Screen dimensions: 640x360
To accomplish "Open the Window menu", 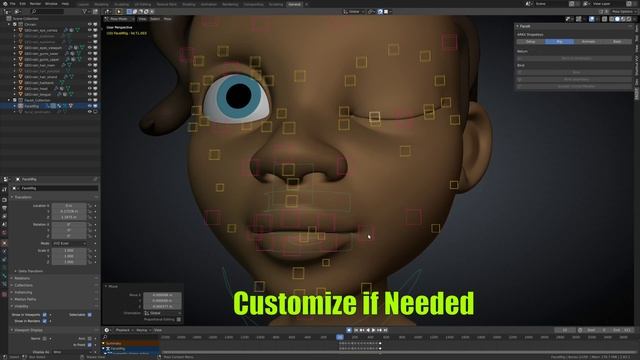I will coord(51,4).
